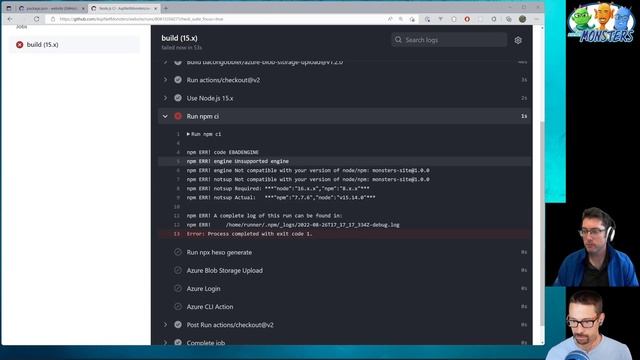Click success check icon on Run actions/checkout@v2
Image resolution: width=640 pixels, height=360 pixels.
coord(178,80)
